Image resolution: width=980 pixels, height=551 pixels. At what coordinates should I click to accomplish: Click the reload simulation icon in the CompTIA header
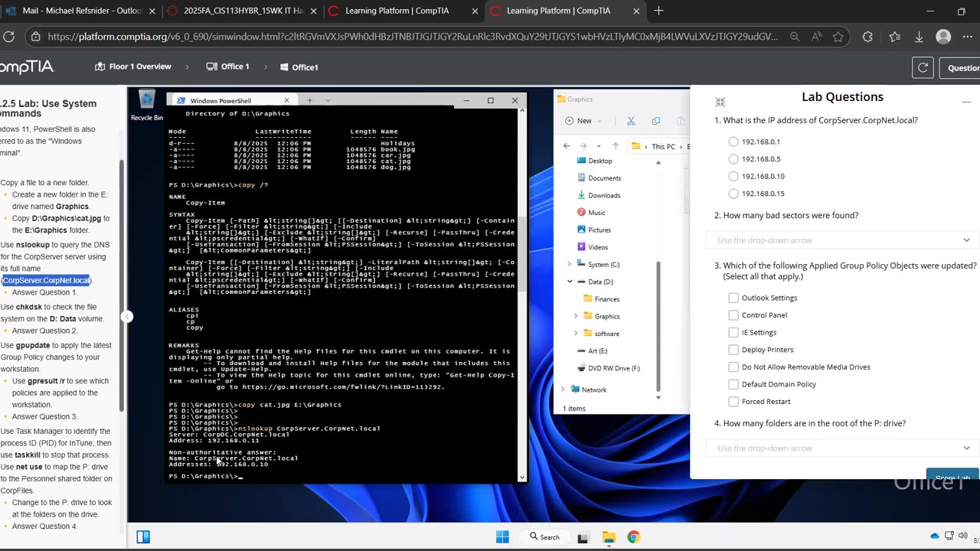[x=923, y=67]
